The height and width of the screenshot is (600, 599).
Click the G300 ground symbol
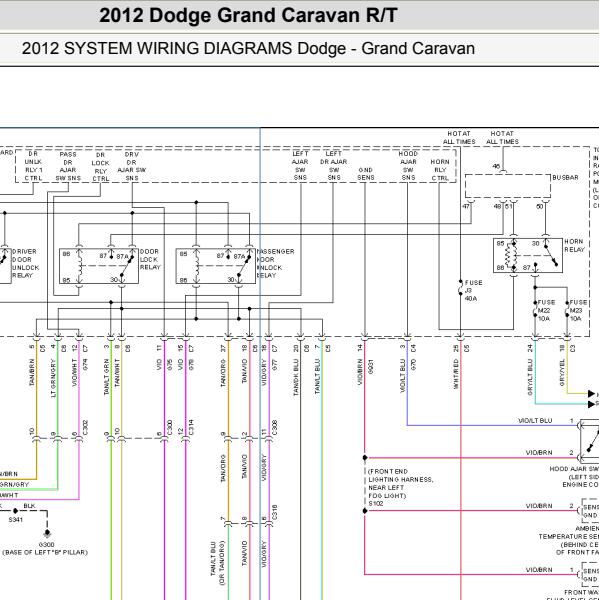coord(47,533)
